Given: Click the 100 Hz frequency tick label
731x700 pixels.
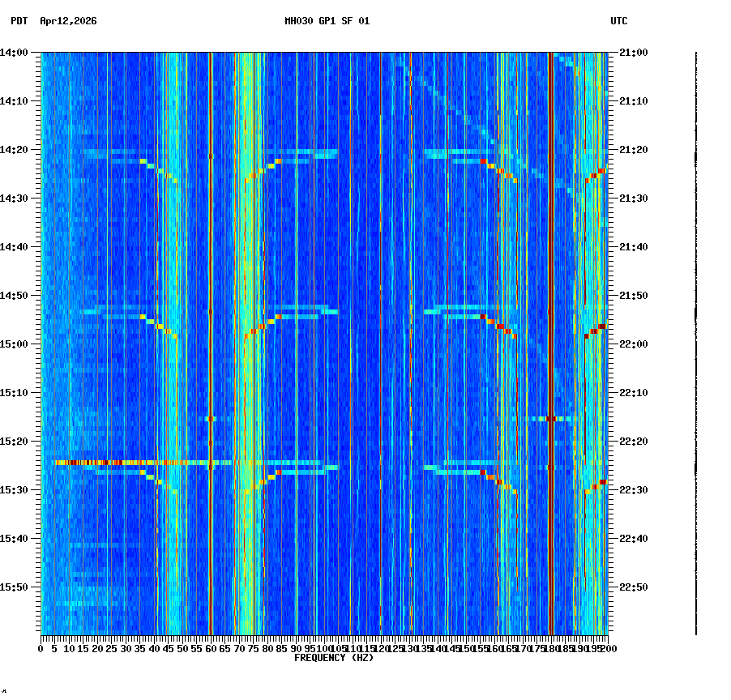Looking at the screenshot, I should click(323, 648).
